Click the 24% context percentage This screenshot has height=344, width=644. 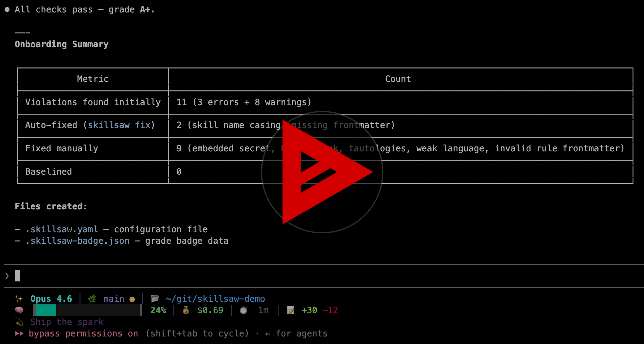[x=158, y=310]
